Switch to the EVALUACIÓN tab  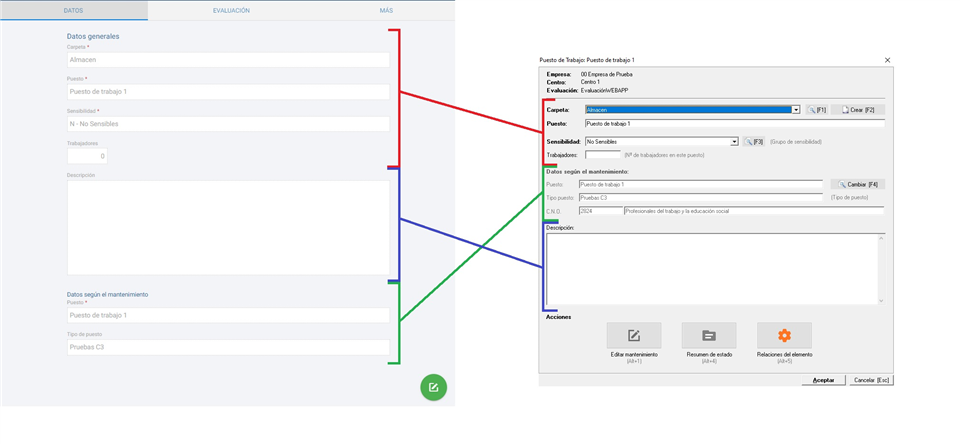[x=231, y=10]
